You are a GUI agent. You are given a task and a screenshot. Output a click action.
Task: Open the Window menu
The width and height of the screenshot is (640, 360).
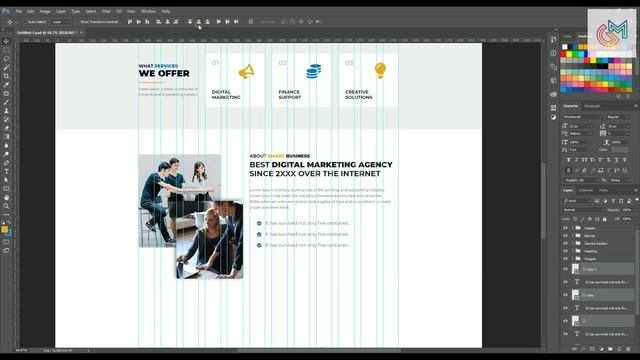[148, 11]
